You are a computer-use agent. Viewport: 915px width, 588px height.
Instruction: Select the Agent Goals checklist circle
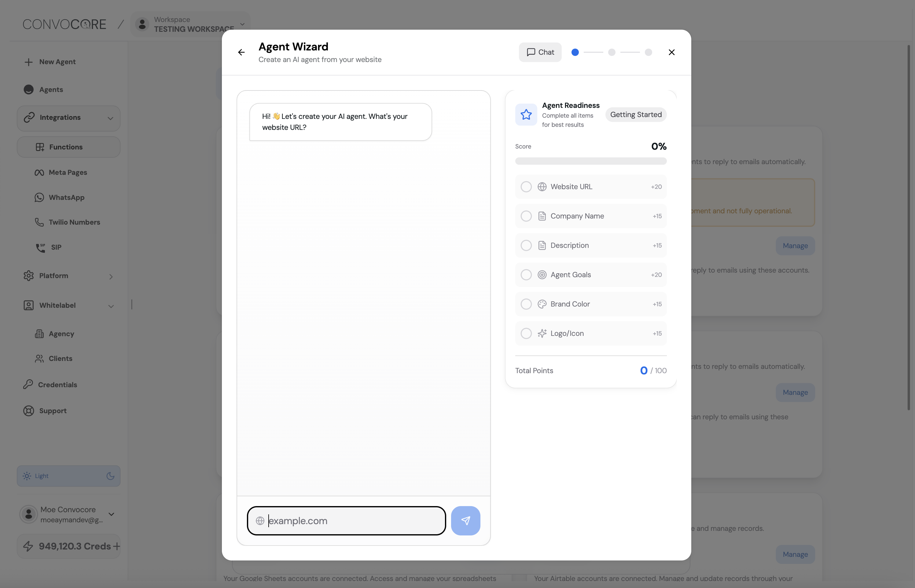pyautogui.click(x=526, y=275)
